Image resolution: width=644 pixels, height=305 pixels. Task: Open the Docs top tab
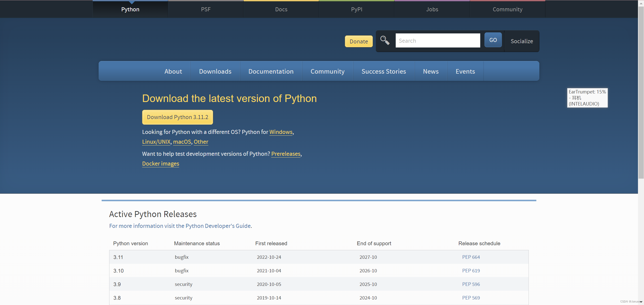(281, 9)
